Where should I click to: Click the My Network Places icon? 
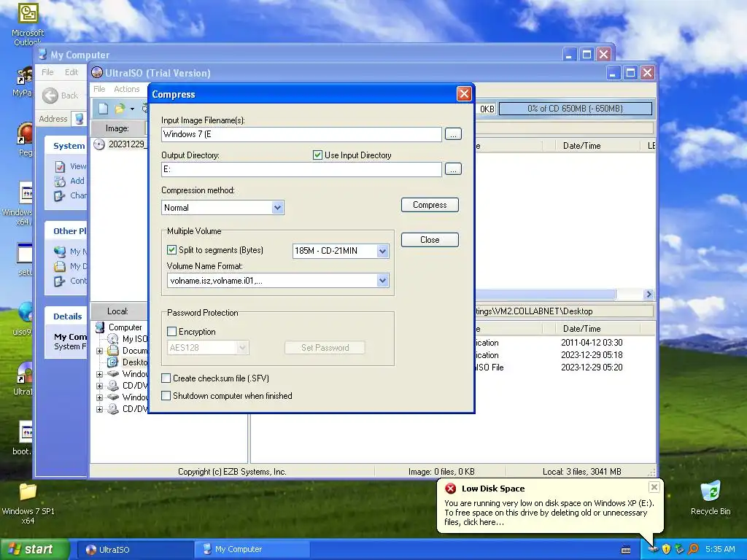pyautogui.click(x=60, y=252)
